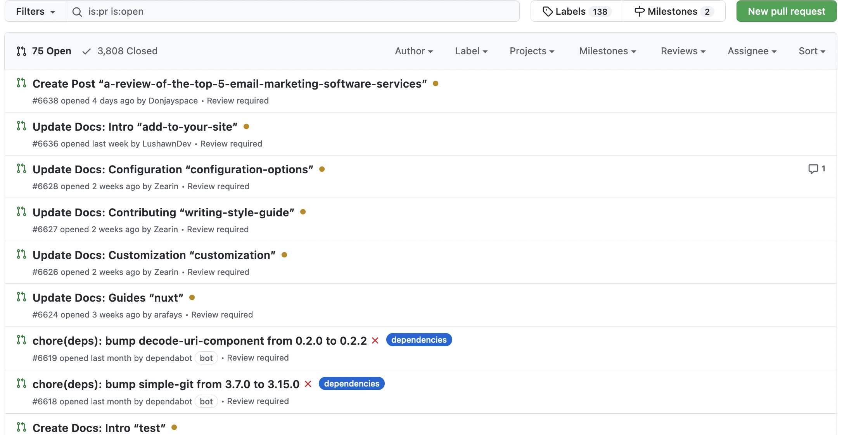The height and width of the screenshot is (435, 868).
Task: Click the red X status on the simple-git PR
Action: 308,384
